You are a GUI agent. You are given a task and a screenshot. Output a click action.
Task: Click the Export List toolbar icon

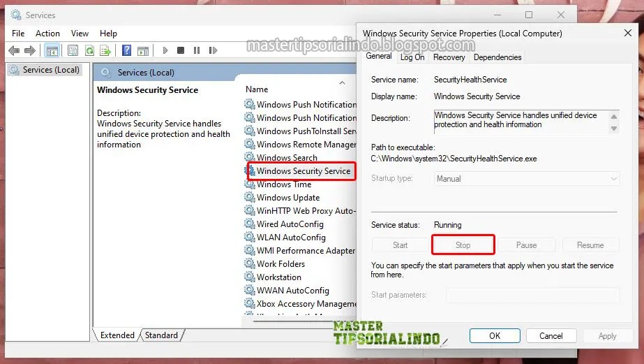(x=105, y=50)
